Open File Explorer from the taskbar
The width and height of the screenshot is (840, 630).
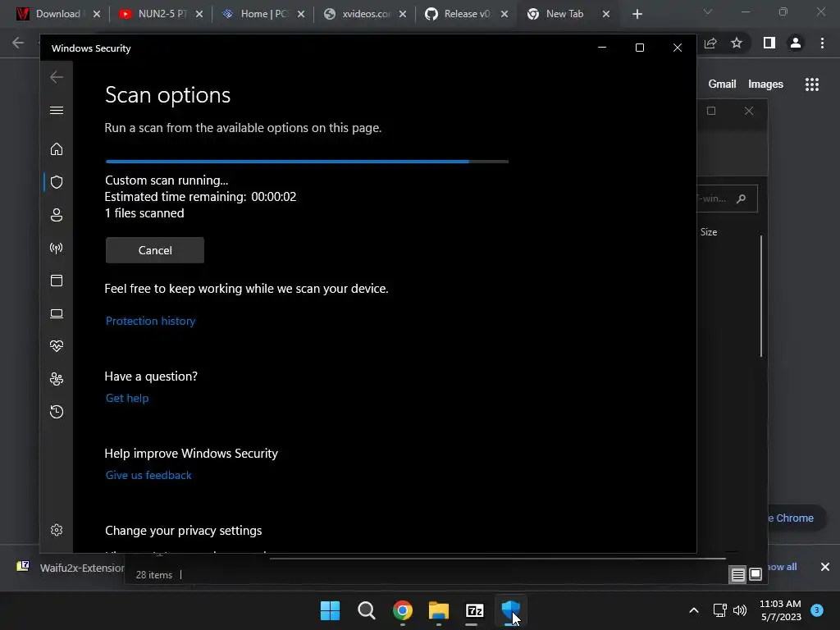click(439, 610)
